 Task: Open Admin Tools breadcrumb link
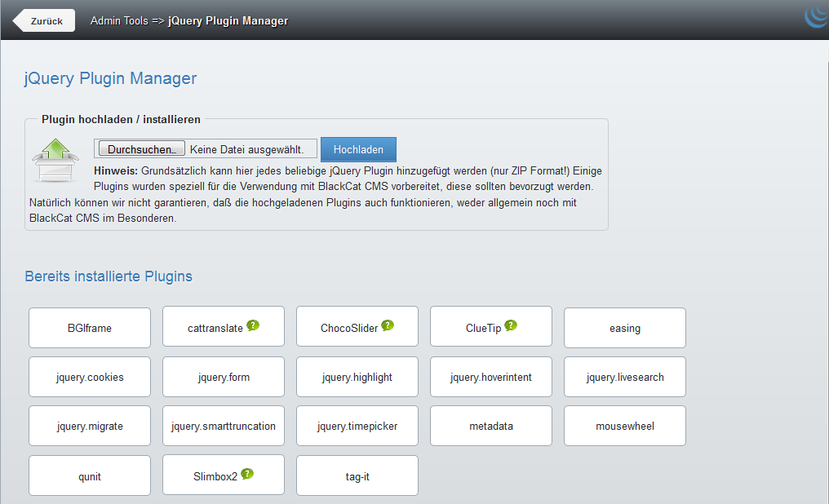click(x=119, y=21)
